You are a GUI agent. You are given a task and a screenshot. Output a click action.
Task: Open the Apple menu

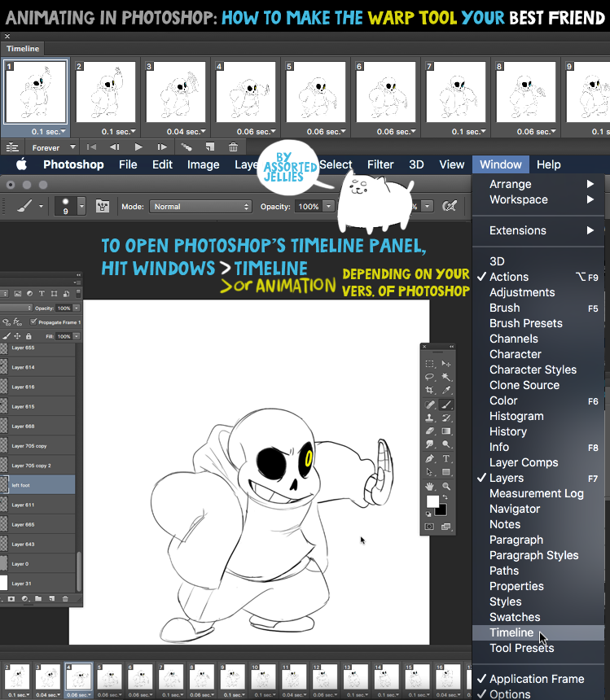click(x=21, y=164)
